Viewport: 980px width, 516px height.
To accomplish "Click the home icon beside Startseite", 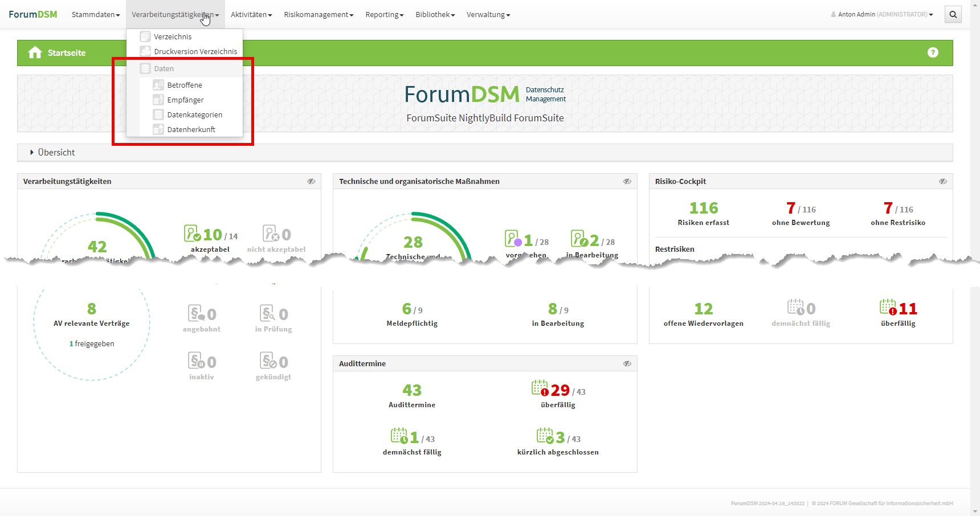I will click(35, 53).
